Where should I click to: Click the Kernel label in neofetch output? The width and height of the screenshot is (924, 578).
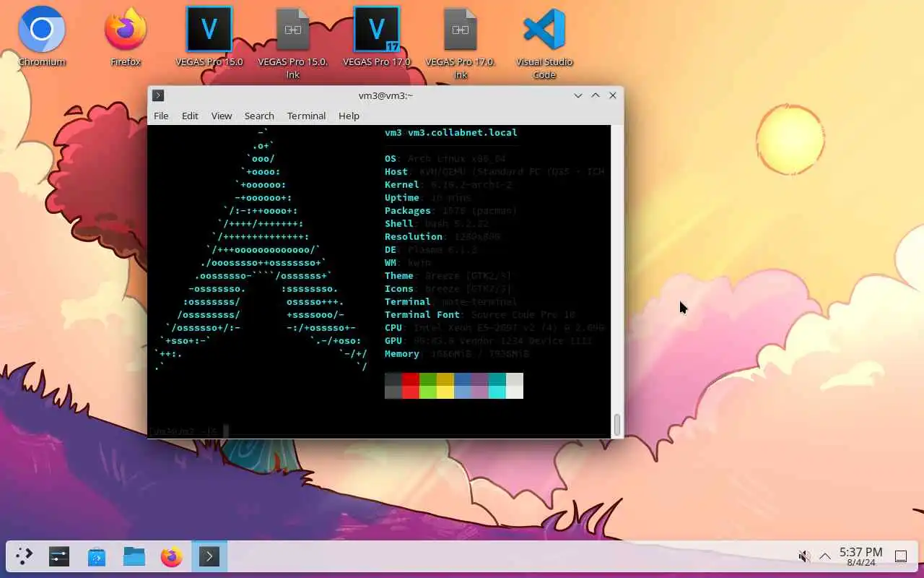coord(402,184)
